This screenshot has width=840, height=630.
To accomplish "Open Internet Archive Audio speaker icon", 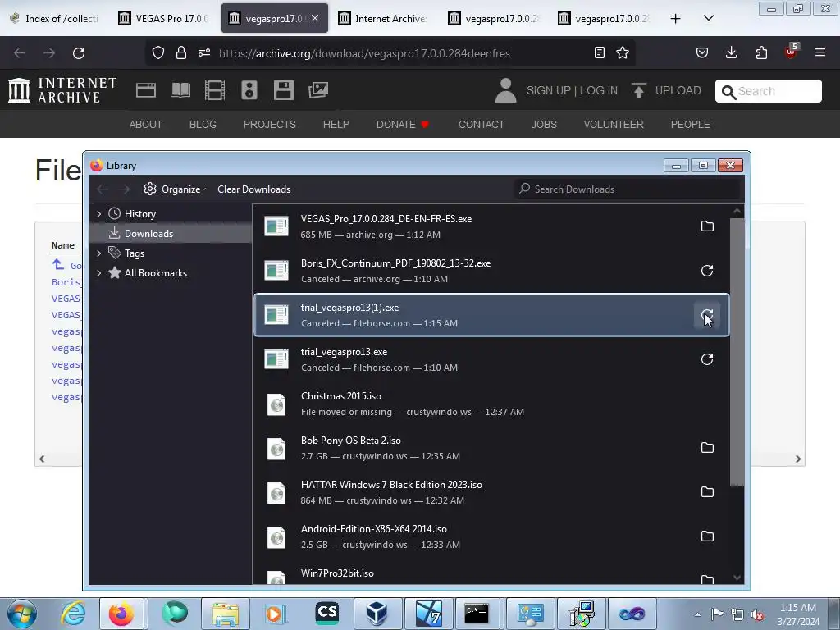I will tap(249, 90).
